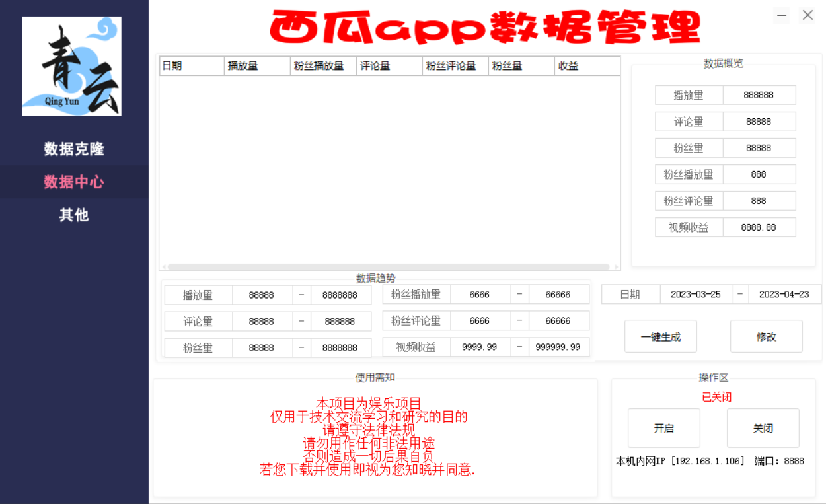
Task: Open the 其他 sidebar item
Action: [74, 215]
